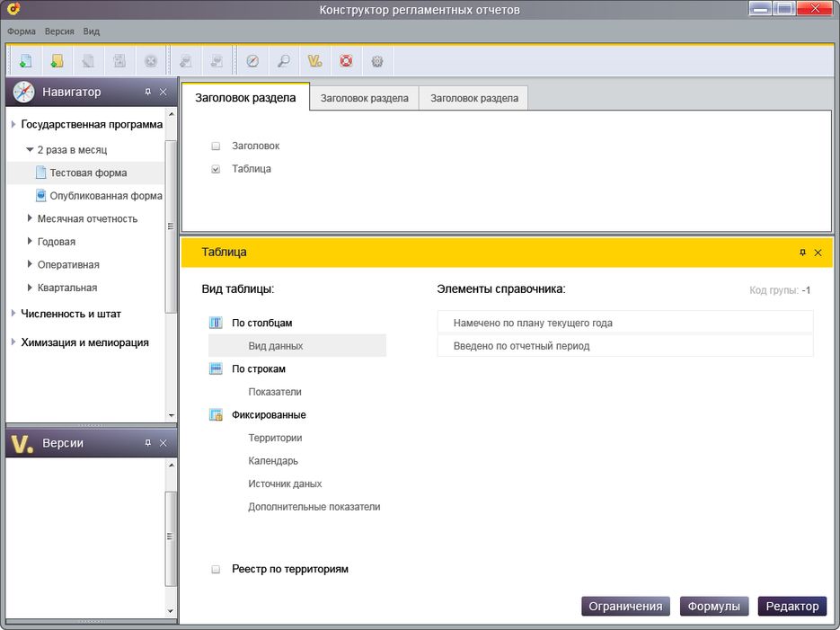Expand the Квартальная node
The image size is (840, 630).
click(30, 288)
